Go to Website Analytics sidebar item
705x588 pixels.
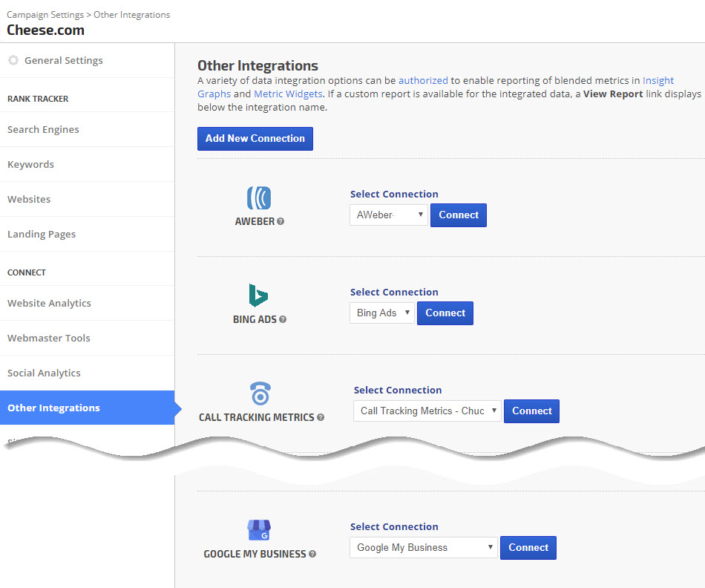49,303
